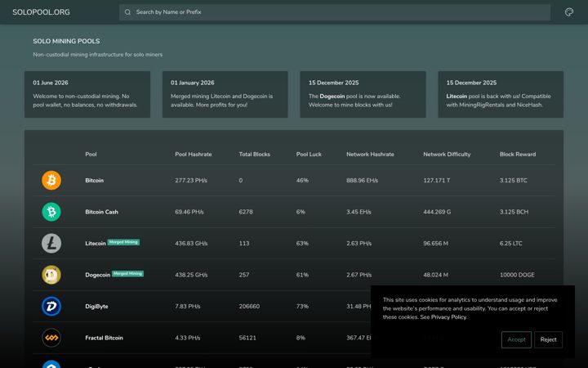Click Dogecoin's 438.25 GH/s hashrate
This screenshot has width=588, height=368.
[x=191, y=275]
